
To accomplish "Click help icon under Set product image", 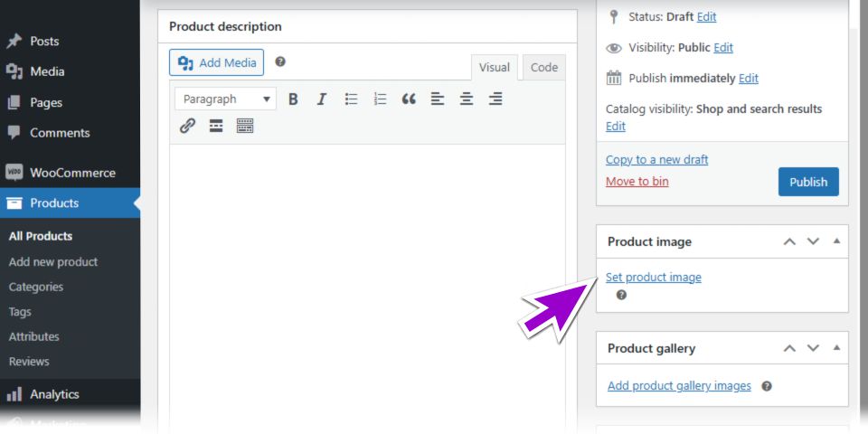I will [x=622, y=295].
